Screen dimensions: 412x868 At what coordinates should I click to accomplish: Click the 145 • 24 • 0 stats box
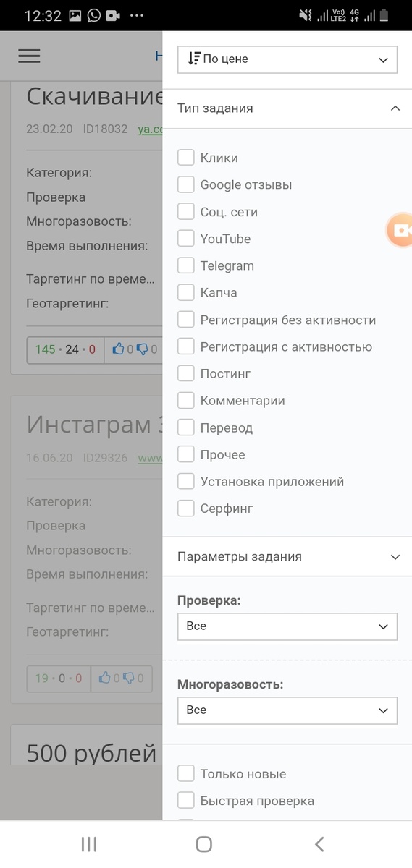pos(65,349)
